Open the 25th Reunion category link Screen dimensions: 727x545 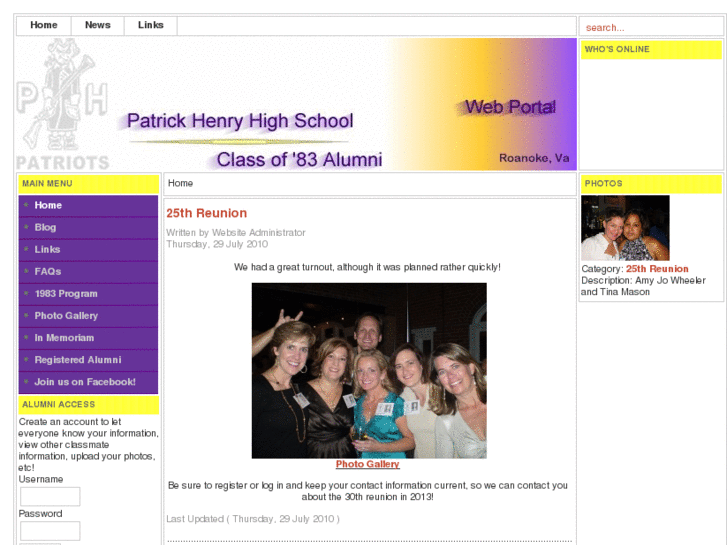(657, 269)
